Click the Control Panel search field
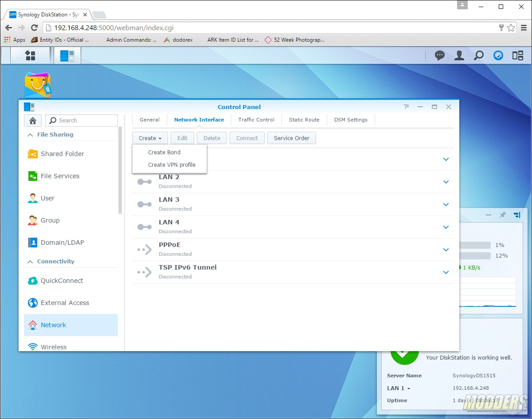The width and height of the screenshot is (532, 419). (82, 121)
